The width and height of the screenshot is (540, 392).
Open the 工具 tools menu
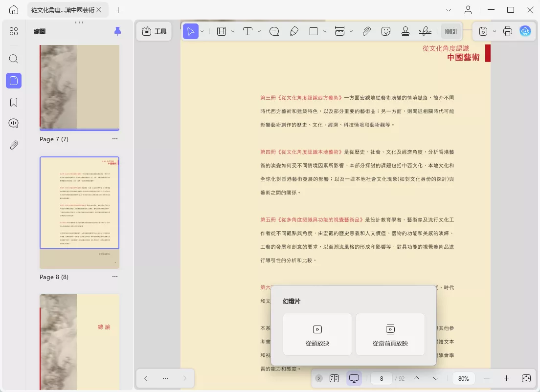[x=154, y=31]
